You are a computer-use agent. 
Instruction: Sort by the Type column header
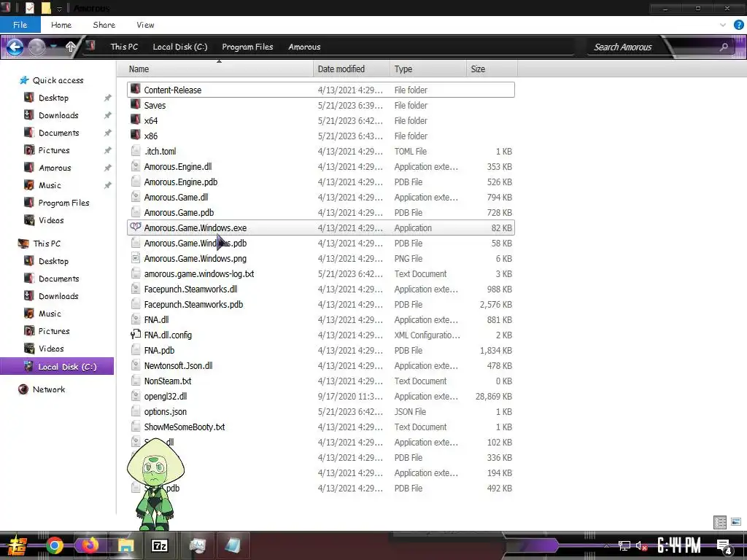(427, 69)
